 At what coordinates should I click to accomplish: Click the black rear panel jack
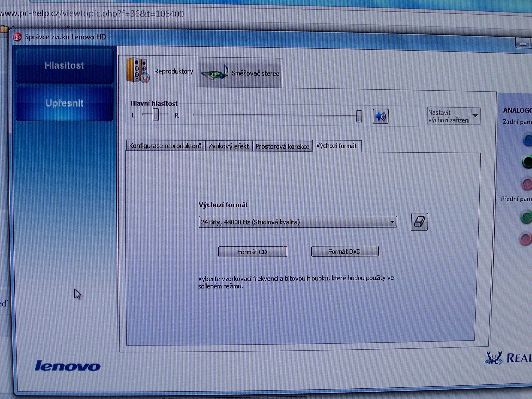(x=528, y=162)
